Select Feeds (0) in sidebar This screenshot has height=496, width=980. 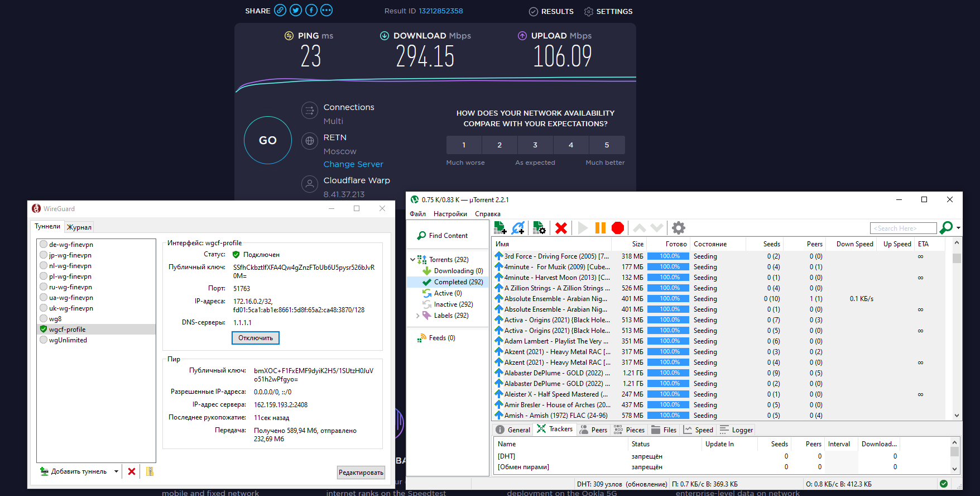coord(436,338)
